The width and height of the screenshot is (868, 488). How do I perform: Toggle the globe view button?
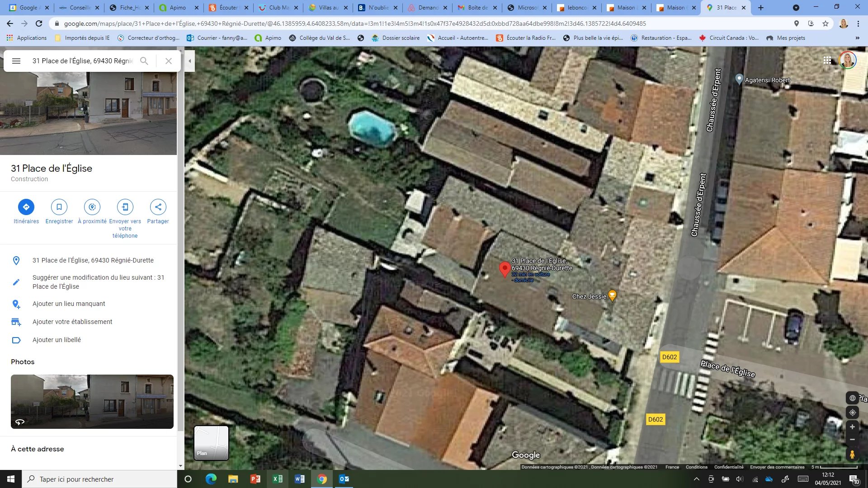pos(852,398)
